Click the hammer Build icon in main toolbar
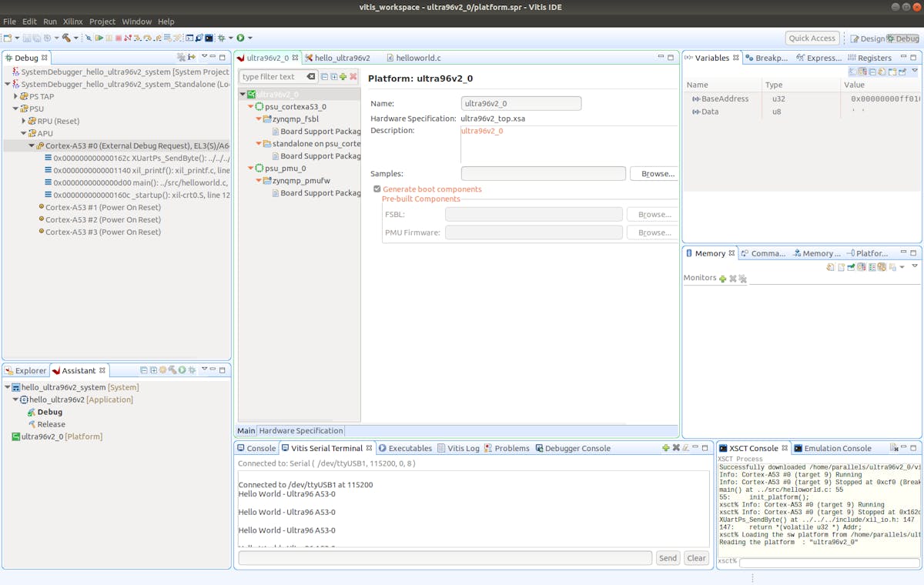Image resolution: width=924 pixels, height=585 pixels. 66,38
